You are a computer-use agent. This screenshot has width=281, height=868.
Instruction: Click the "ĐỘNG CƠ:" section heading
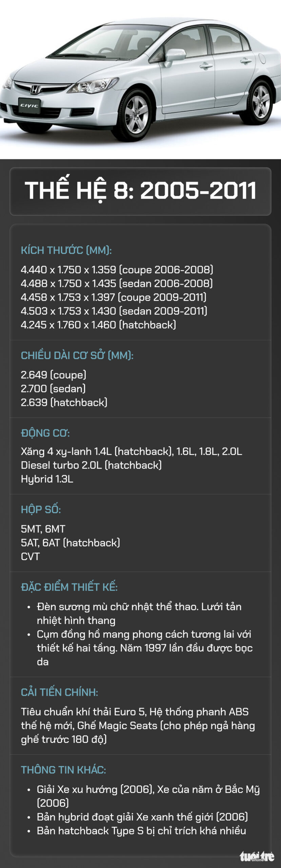click(45, 433)
